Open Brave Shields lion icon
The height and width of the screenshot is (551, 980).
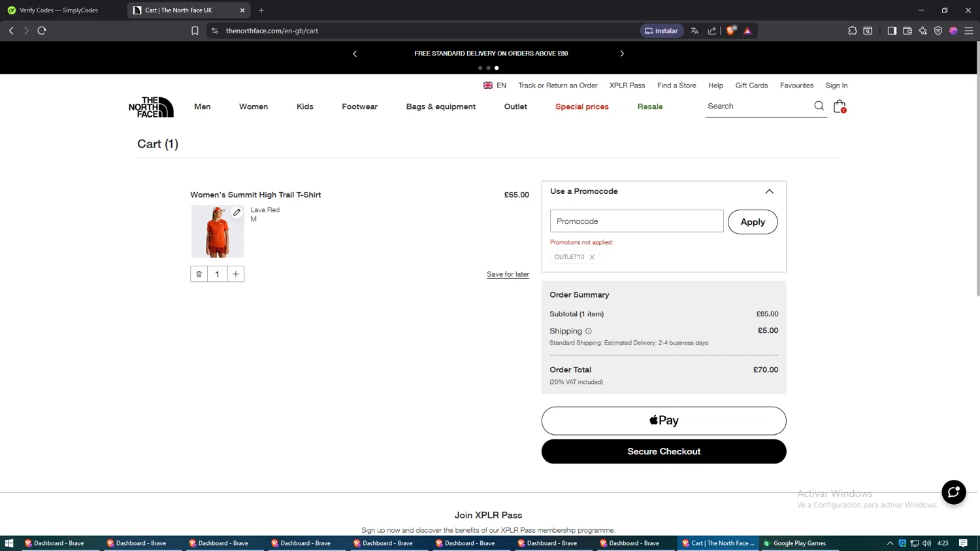pos(731,30)
